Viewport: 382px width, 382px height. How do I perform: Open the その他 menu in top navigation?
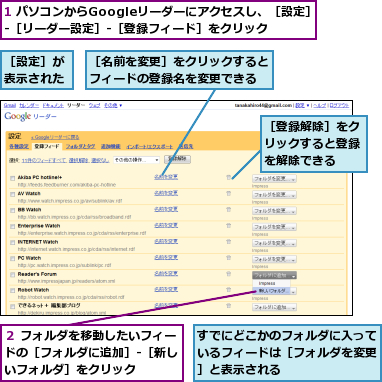[x=113, y=105]
